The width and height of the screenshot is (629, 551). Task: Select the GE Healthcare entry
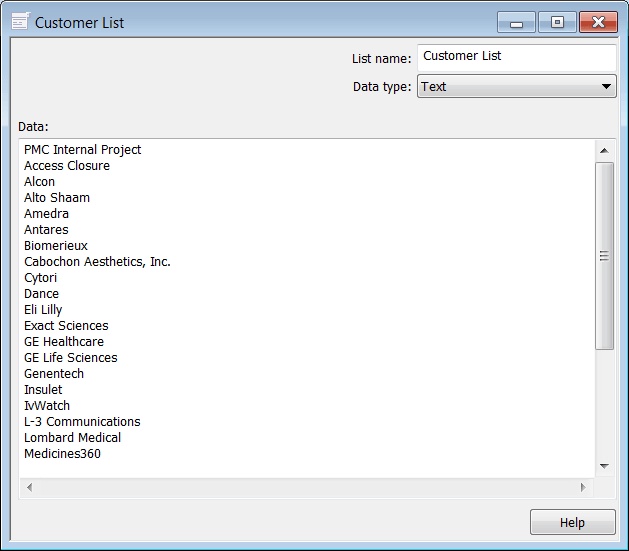[64, 342]
